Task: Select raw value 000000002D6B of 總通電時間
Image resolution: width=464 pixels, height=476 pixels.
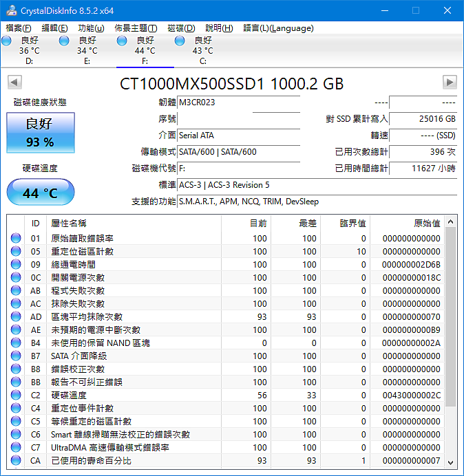Action: pyautogui.click(x=411, y=265)
